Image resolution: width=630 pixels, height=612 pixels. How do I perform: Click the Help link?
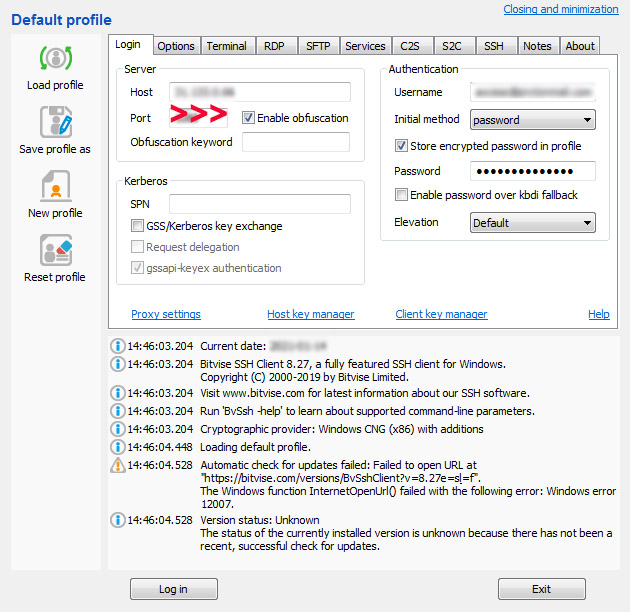(x=599, y=314)
